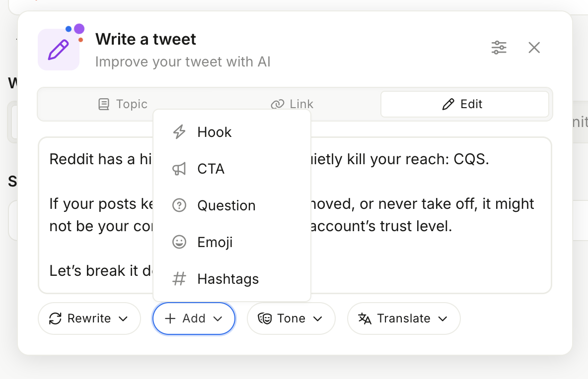The image size is (588, 379).
Task: Click the question mark circle icon
Action: pyautogui.click(x=179, y=205)
